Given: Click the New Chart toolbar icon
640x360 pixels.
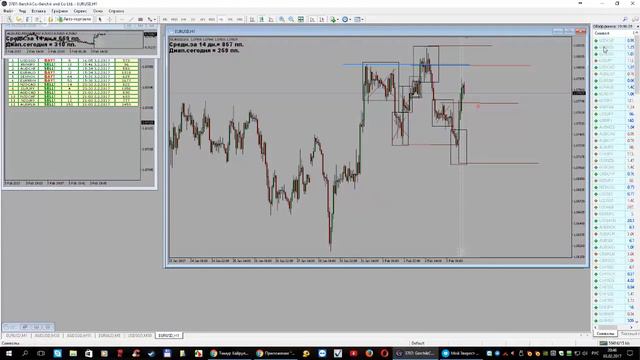Looking at the screenshot, I should [9, 19].
